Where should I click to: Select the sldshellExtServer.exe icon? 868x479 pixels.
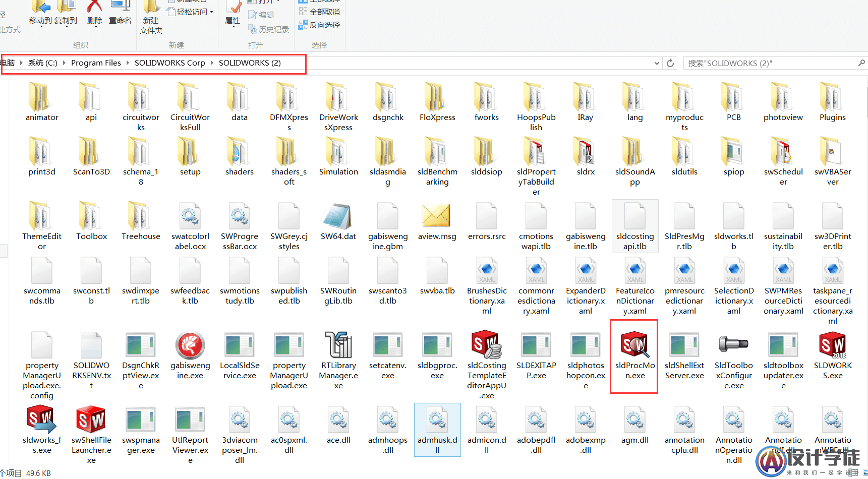coord(684,345)
